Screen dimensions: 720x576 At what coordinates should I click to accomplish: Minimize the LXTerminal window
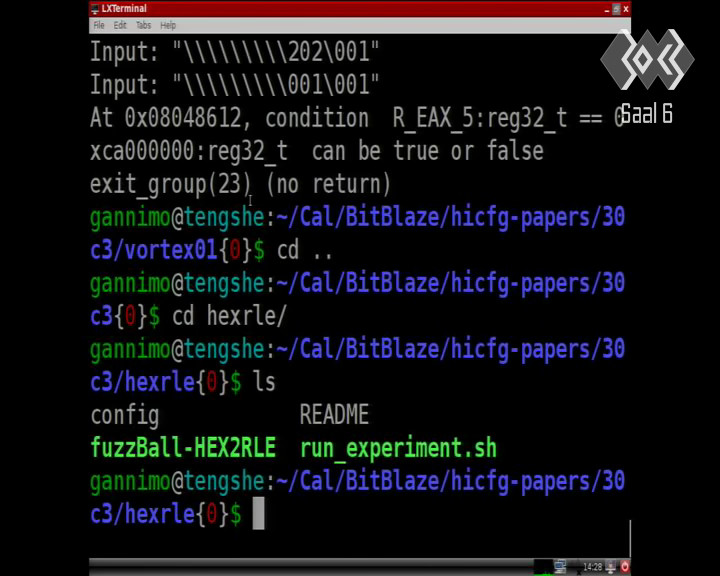coord(607,9)
